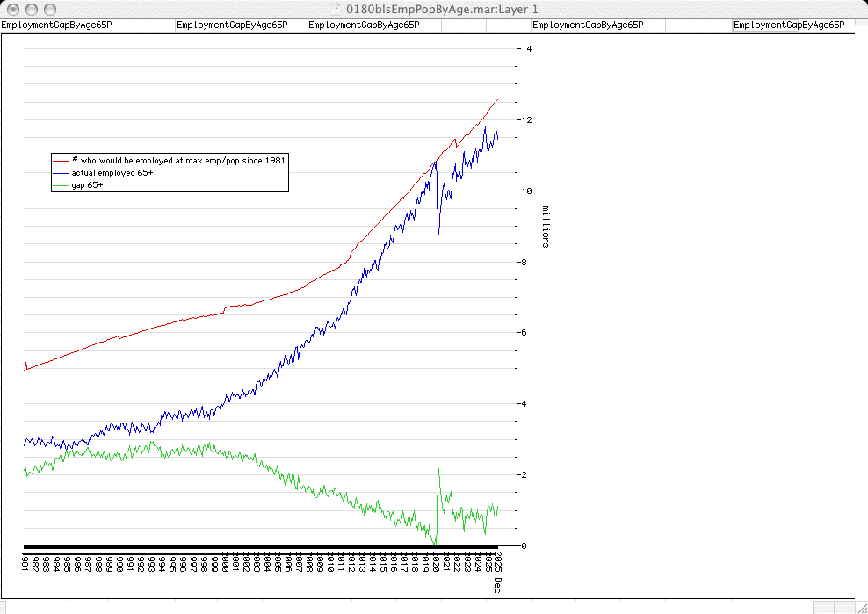
Task: Click the red line sample in legend
Action: pos(61,161)
